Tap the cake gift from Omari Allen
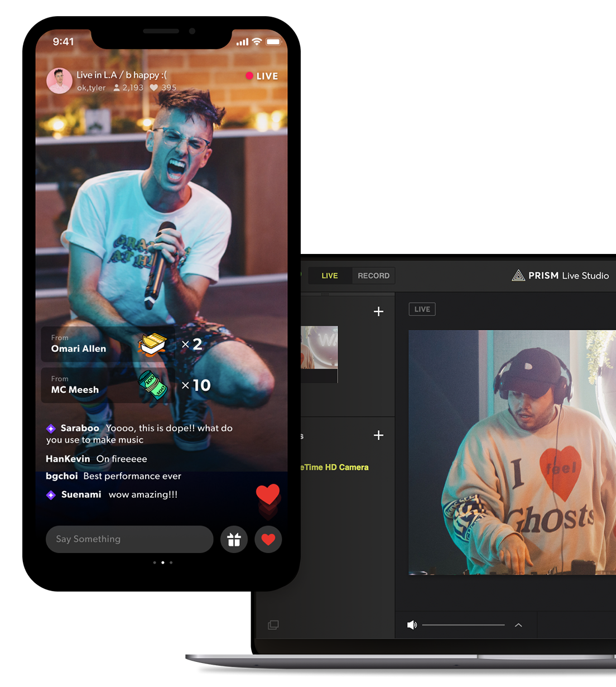 (x=153, y=344)
